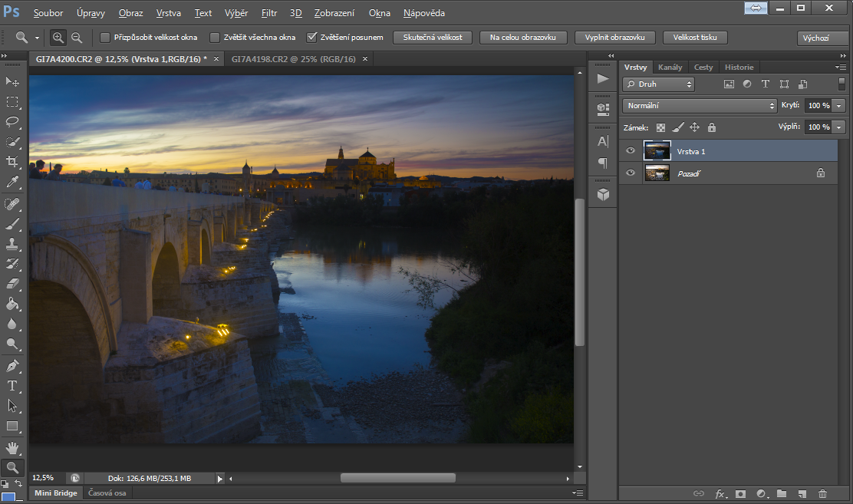Viewport: 853px width, 504px height.
Task: Select the Lasso tool
Action: [12, 121]
